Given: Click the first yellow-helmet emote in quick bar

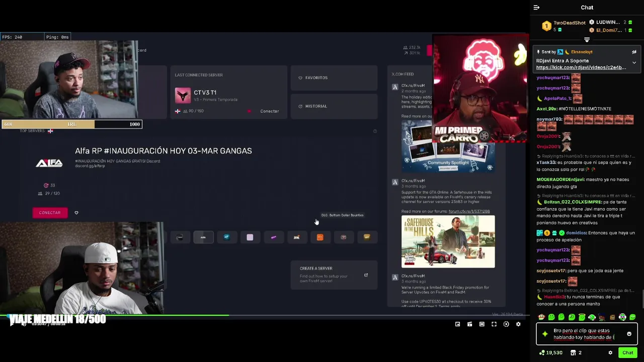Looking at the screenshot, I should coord(541,317).
